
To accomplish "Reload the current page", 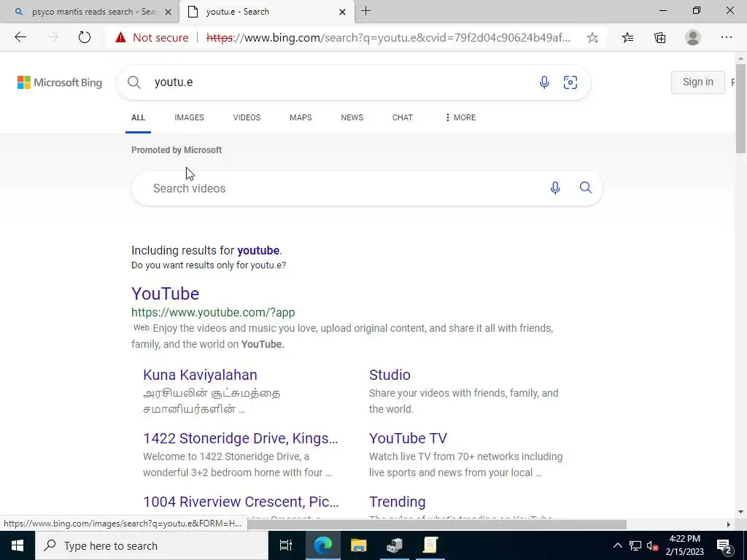I will [85, 37].
